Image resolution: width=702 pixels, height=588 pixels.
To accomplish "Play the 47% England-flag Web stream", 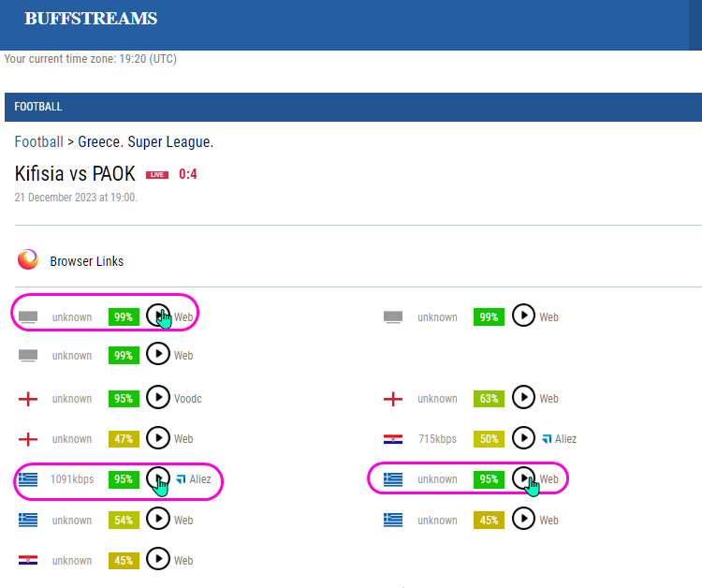I will pos(158,437).
